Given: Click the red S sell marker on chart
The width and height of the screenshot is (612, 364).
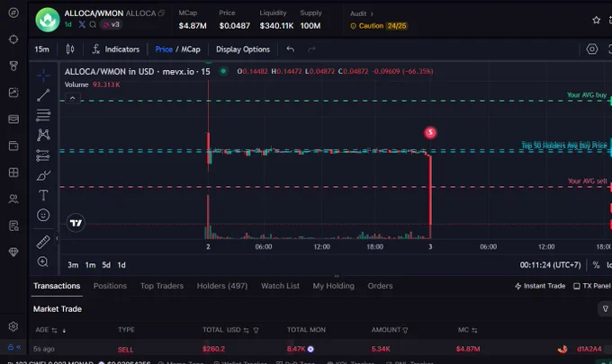Looking at the screenshot, I should (430, 133).
